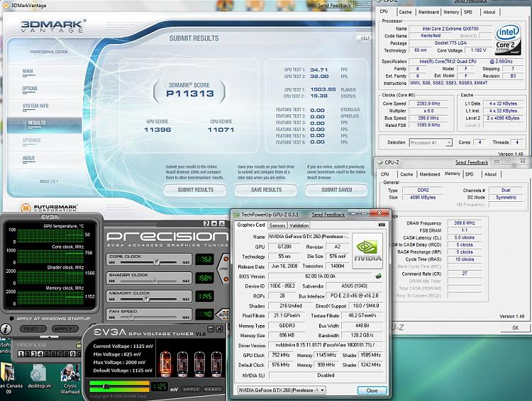Click RESET in EVGA Voltage Tuner

[x=213, y=389]
